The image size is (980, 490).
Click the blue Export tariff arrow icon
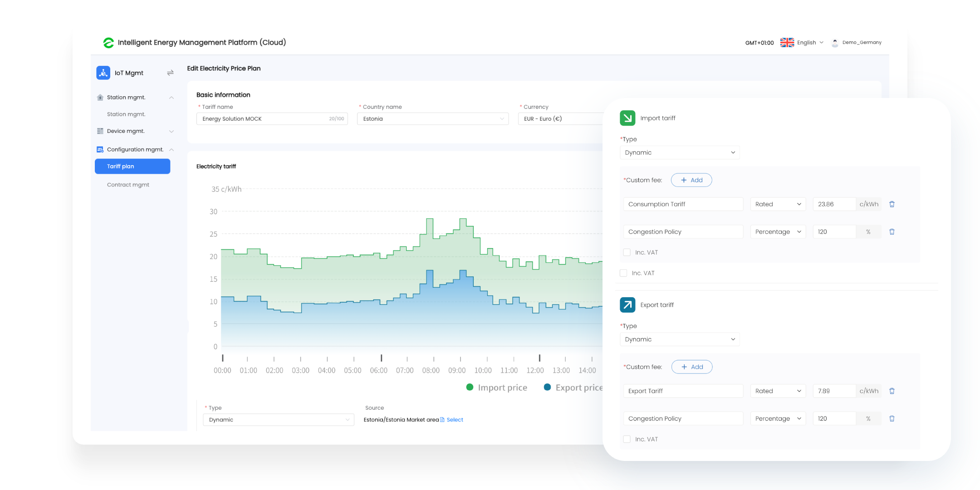[627, 305]
